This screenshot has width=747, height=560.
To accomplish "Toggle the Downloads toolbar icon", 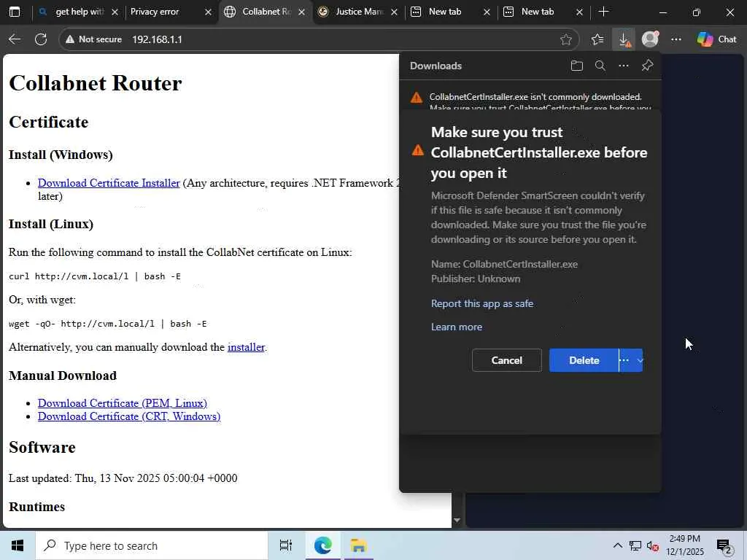I will (x=624, y=39).
